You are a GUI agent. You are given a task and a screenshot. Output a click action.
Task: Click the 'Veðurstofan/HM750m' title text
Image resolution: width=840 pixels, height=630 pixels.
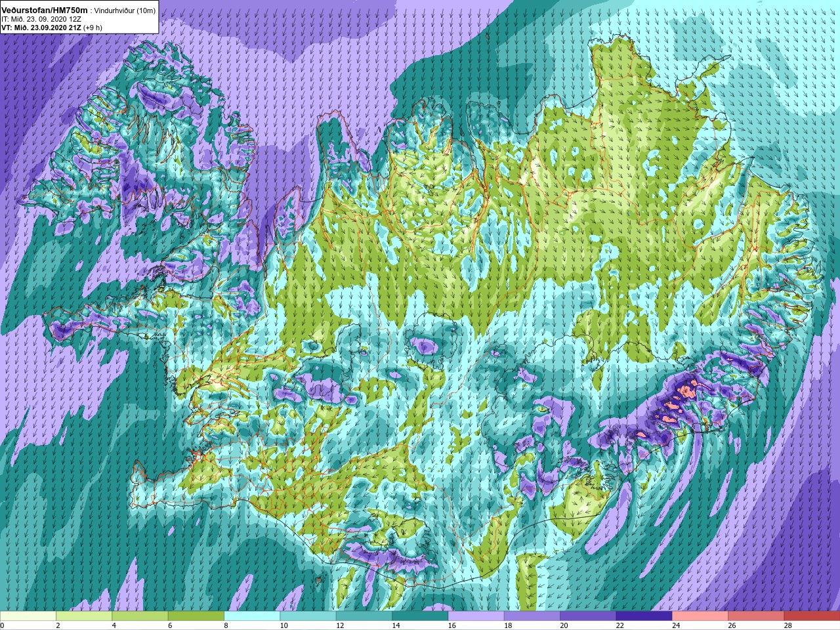tap(44, 10)
